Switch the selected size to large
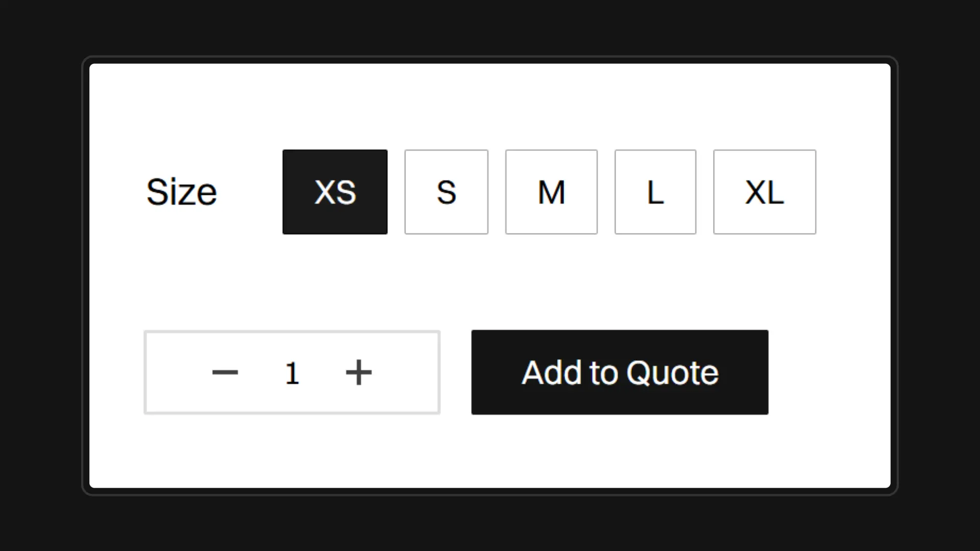The image size is (980, 551). (x=655, y=192)
